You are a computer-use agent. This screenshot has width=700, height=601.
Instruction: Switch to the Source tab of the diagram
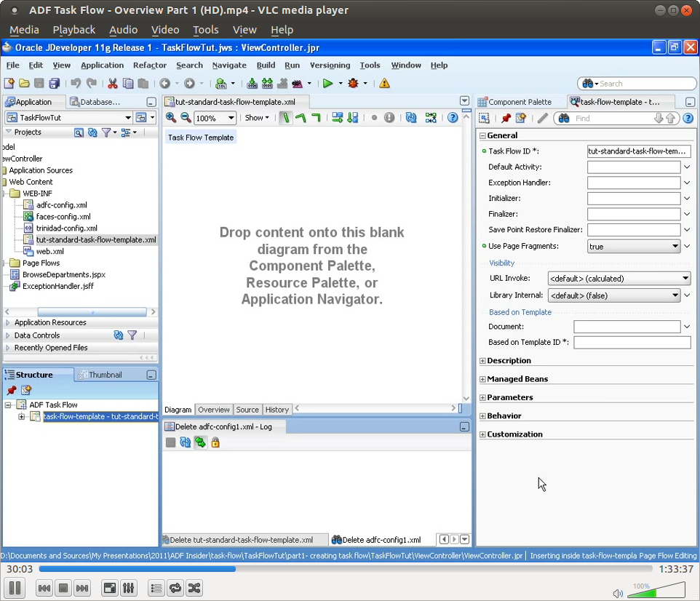[247, 410]
